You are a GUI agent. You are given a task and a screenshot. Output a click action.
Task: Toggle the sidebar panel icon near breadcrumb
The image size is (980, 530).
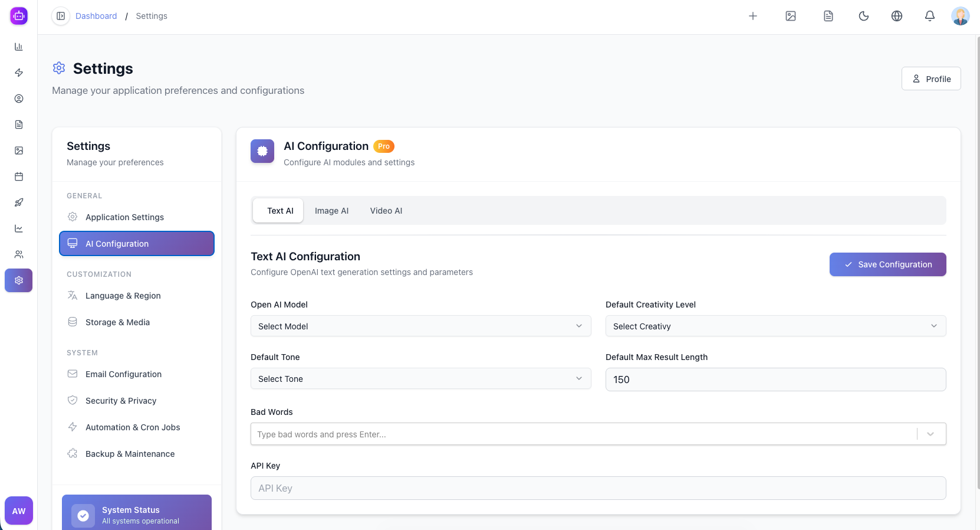61,16
